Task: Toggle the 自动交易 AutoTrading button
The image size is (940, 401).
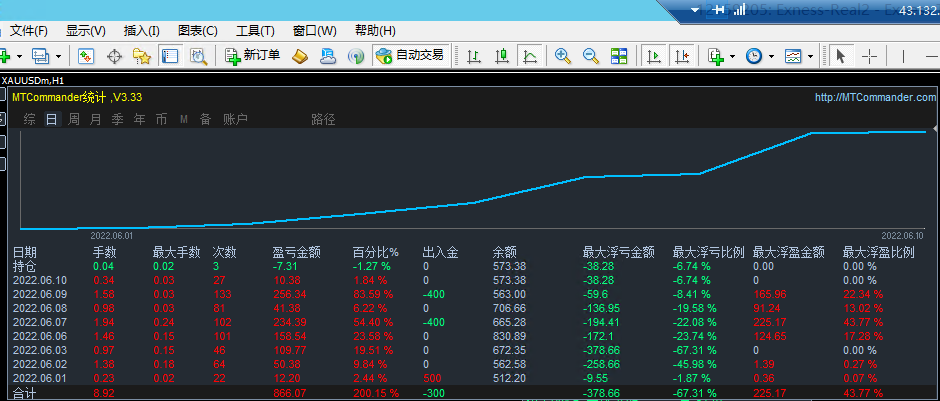Action: (409, 56)
